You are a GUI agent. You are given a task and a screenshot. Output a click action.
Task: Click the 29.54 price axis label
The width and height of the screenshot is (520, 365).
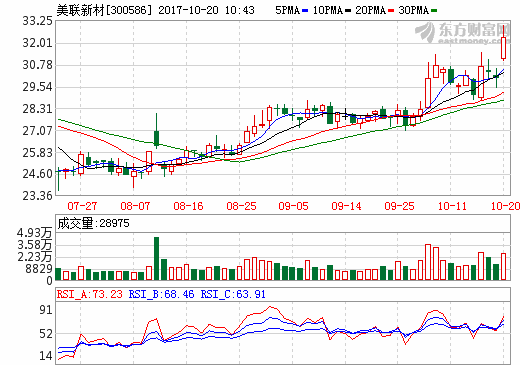coord(37,87)
